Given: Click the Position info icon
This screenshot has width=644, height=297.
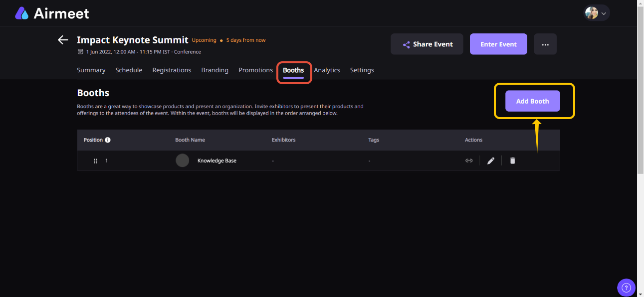Looking at the screenshot, I should tap(108, 140).
